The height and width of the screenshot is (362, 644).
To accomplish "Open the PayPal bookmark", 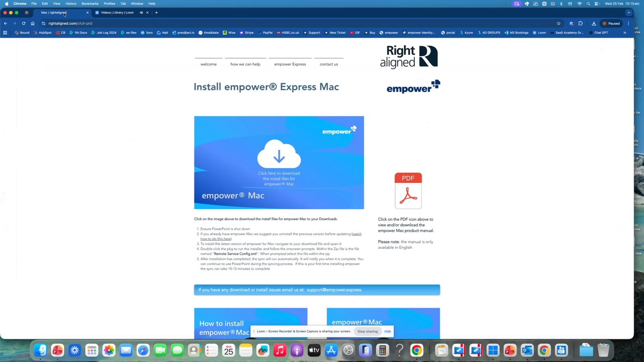I will 265,33.
